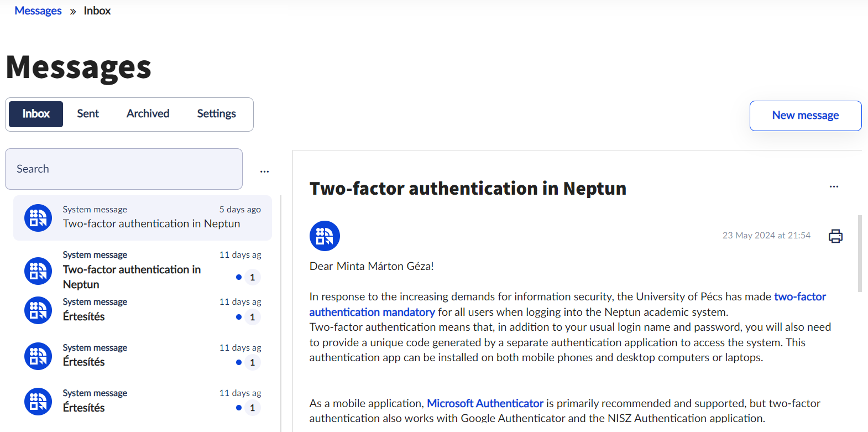Click avatar of unread Two-factor authentication message
Viewport: 868px width, 432px height.
point(38,271)
